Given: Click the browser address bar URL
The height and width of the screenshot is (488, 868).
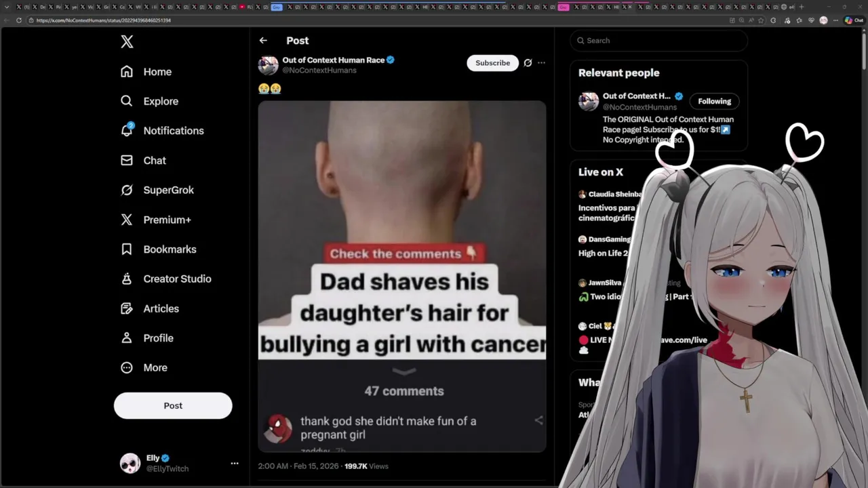Looking at the screenshot, I should click(104, 20).
